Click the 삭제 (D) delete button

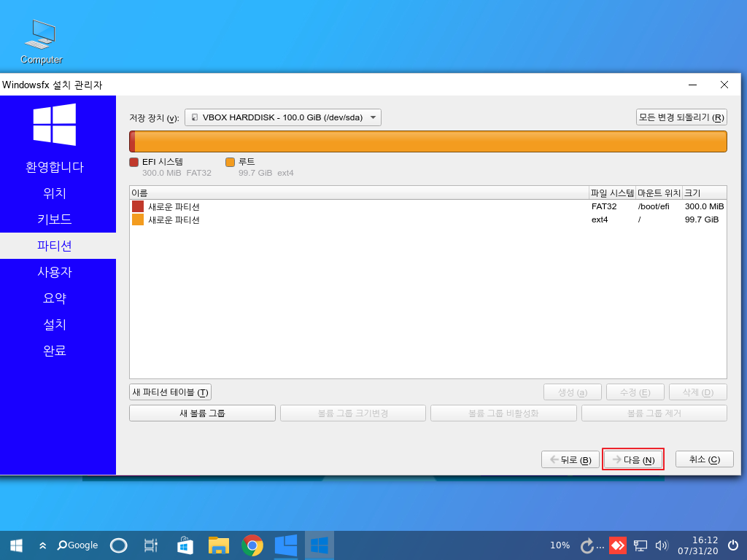point(698,392)
